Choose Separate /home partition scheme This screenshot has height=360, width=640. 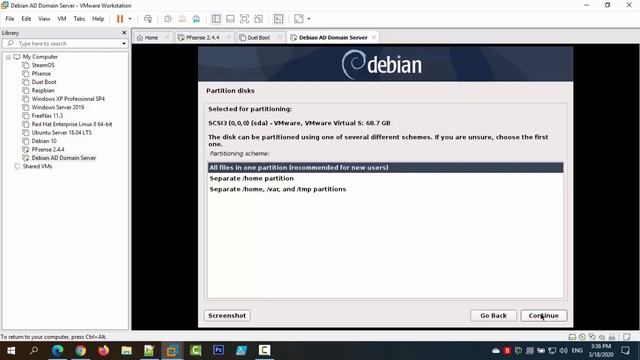[x=385, y=178]
